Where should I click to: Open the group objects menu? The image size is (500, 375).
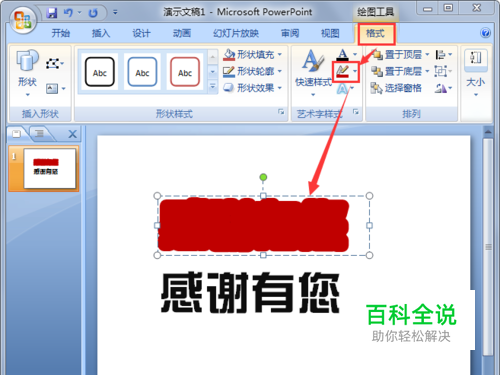click(444, 71)
